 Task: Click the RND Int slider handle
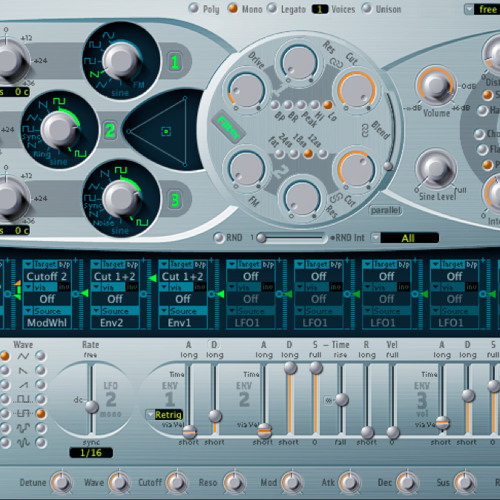coord(261,238)
